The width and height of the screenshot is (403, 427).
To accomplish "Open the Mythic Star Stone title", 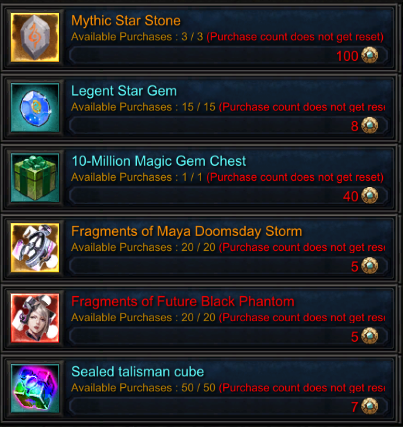I will click(126, 21).
